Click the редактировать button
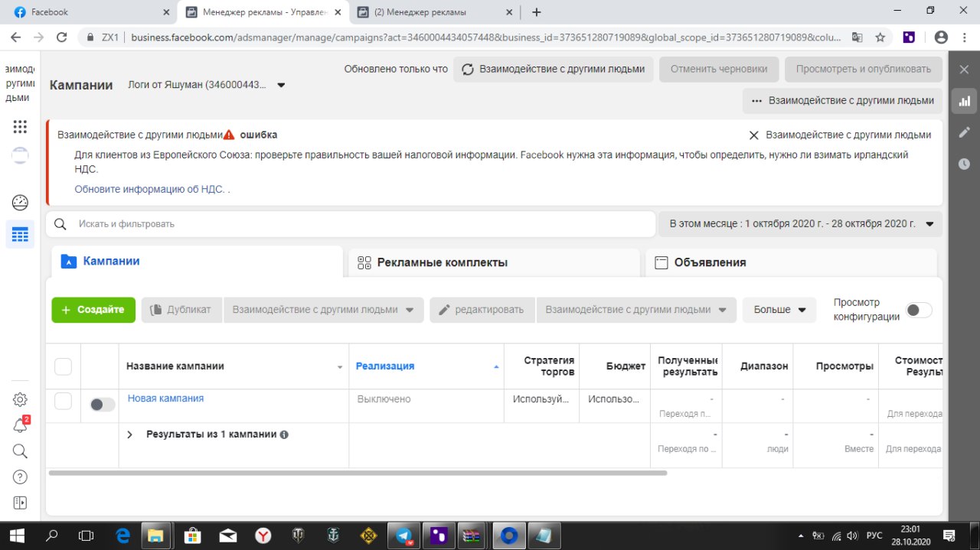 pos(482,310)
